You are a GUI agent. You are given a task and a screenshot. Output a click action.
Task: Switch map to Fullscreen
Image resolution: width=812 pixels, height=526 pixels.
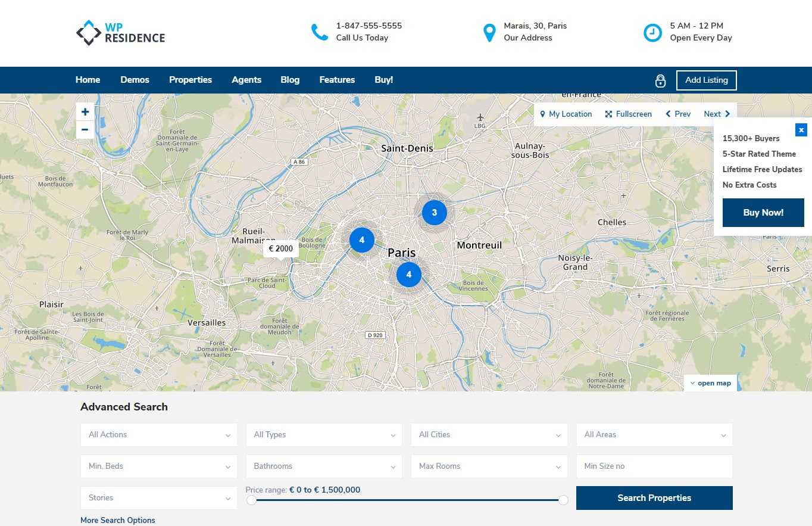pyautogui.click(x=628, y=114)
